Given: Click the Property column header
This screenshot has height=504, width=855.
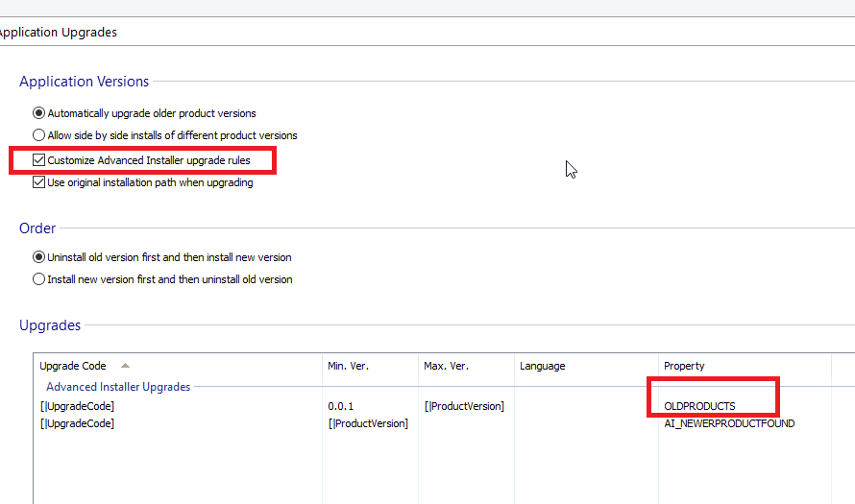Looking at the screenshot, I should click(x=684, y=366).
